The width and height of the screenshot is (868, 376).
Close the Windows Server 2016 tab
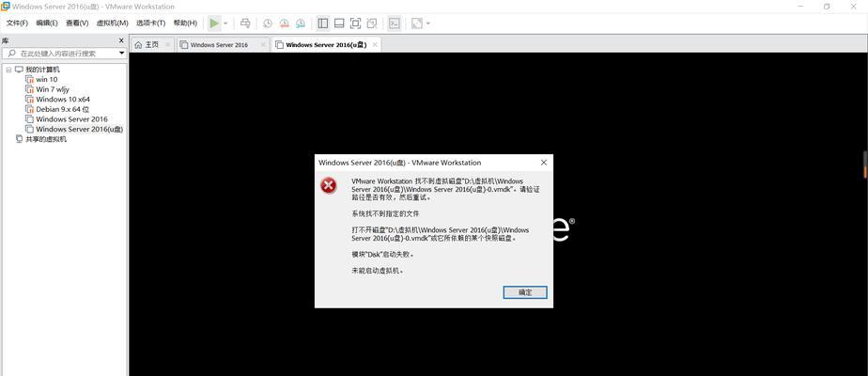[x=263, y=45]
